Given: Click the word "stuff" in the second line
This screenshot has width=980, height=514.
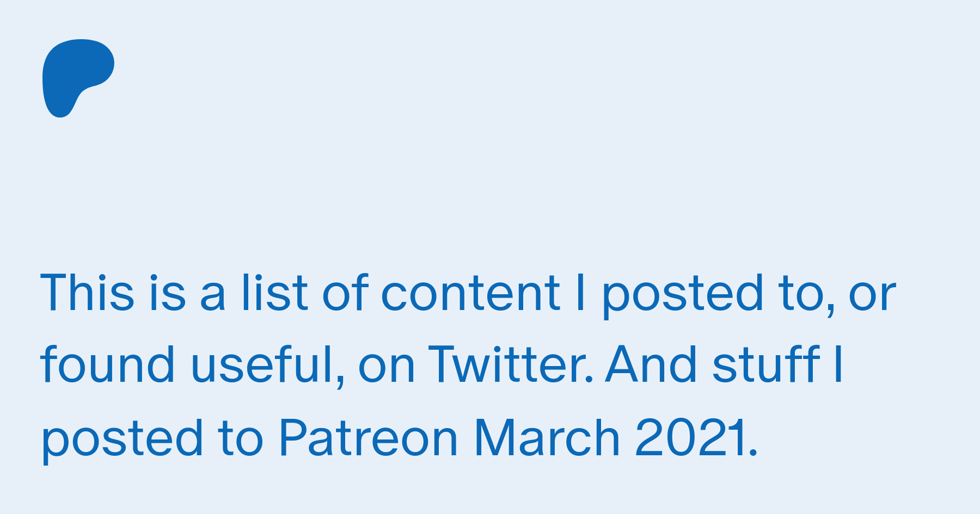Looking at the screenshot, I should (x=766, y=364).
